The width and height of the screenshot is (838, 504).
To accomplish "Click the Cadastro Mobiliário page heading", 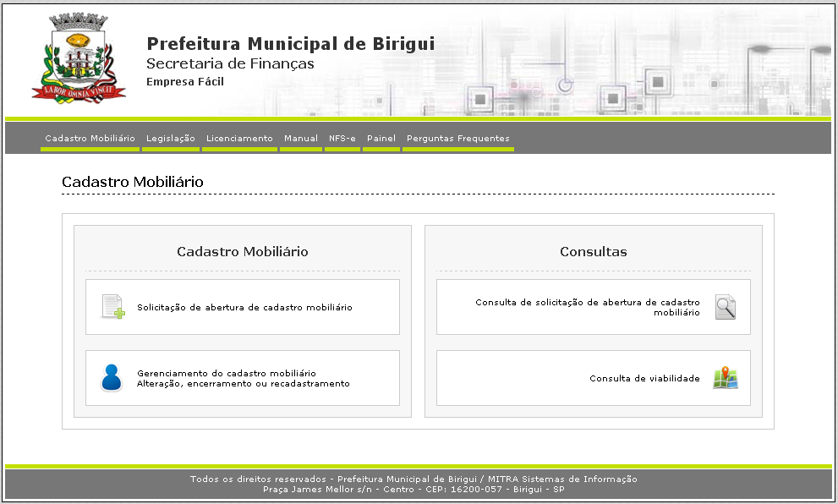I will [x=133, y=182].
